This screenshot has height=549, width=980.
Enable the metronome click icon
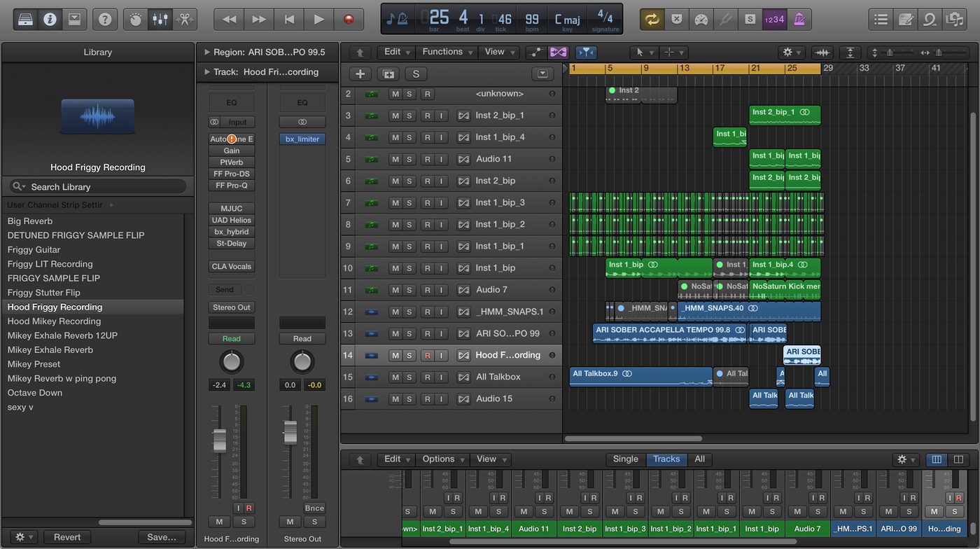click(799, 20)
